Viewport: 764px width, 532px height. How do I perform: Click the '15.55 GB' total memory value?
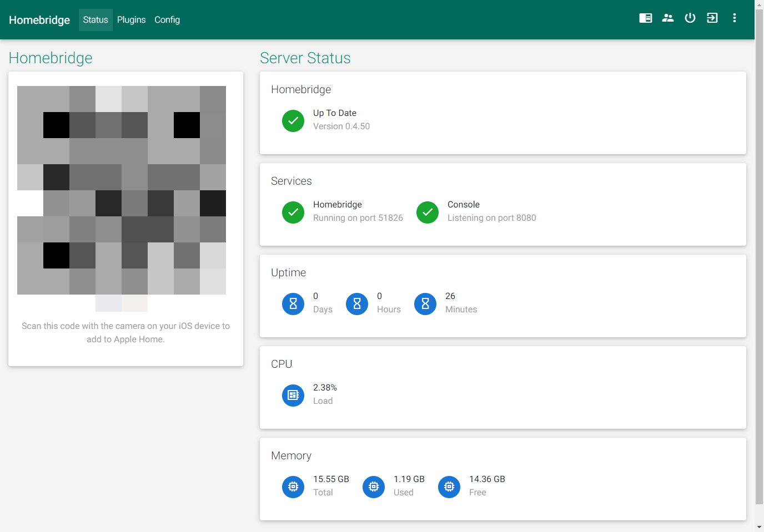tap(331, 479)
